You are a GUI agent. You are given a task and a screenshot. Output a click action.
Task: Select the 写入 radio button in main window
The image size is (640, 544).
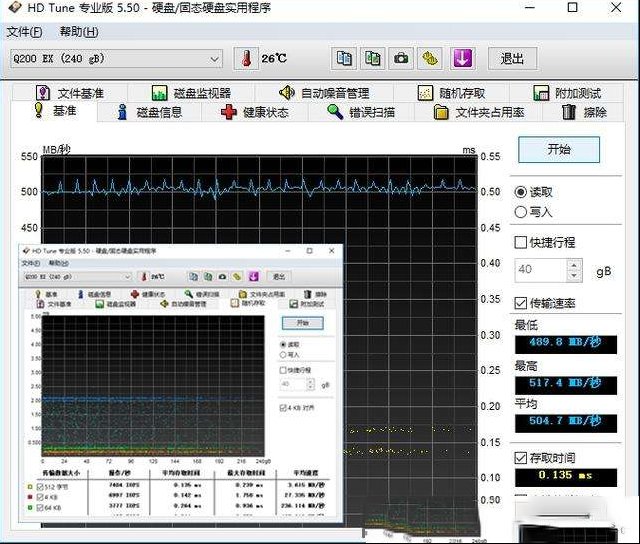520,212
